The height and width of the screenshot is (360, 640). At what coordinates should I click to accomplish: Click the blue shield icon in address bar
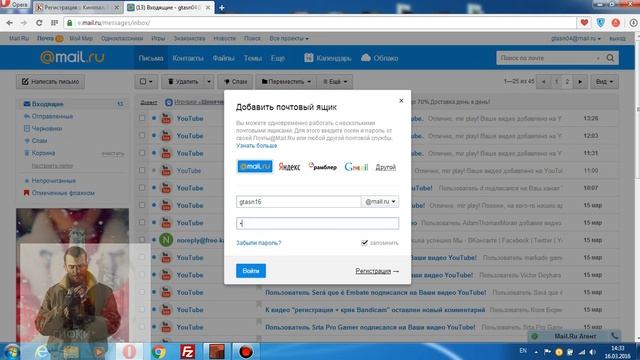tap(600, 23)
